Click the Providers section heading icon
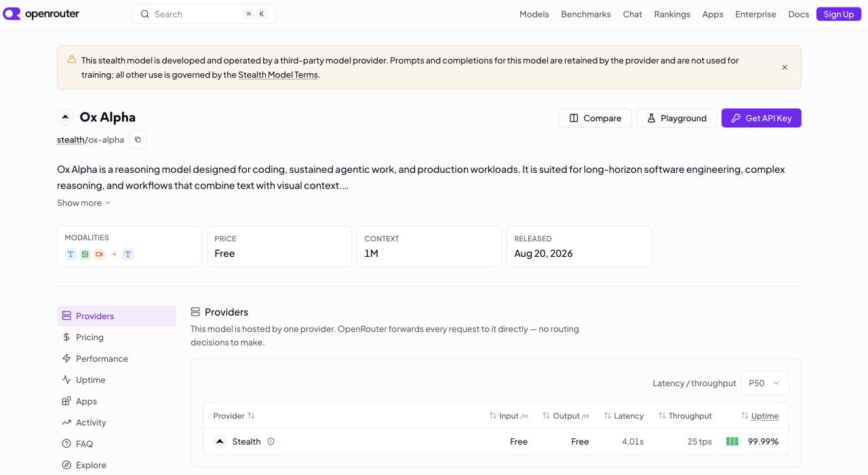This screenshot has height=475, width=868. coord(195,312)
